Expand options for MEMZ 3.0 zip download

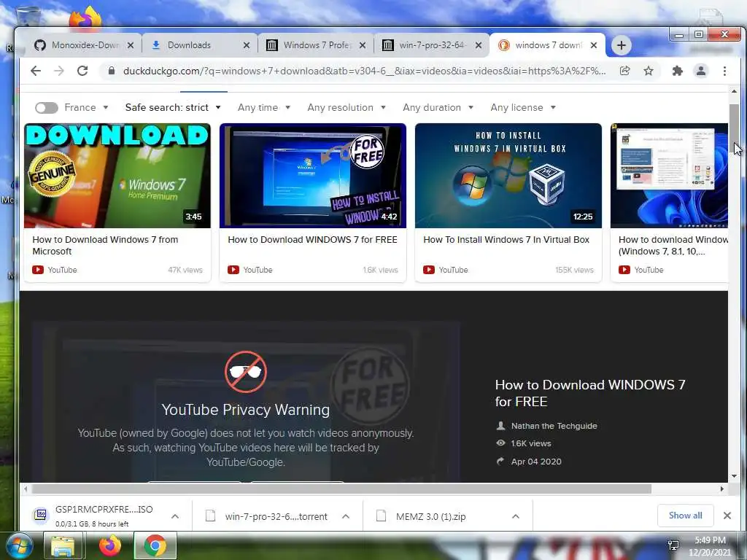click(516, 516)
